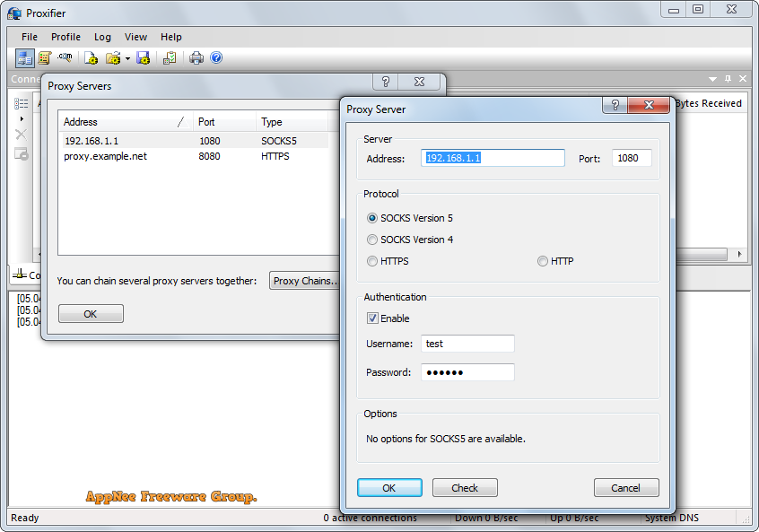Screen dimensions: 759x532
Task: Click the Open Profile folder icon
Action: click(x=112, y=58)
